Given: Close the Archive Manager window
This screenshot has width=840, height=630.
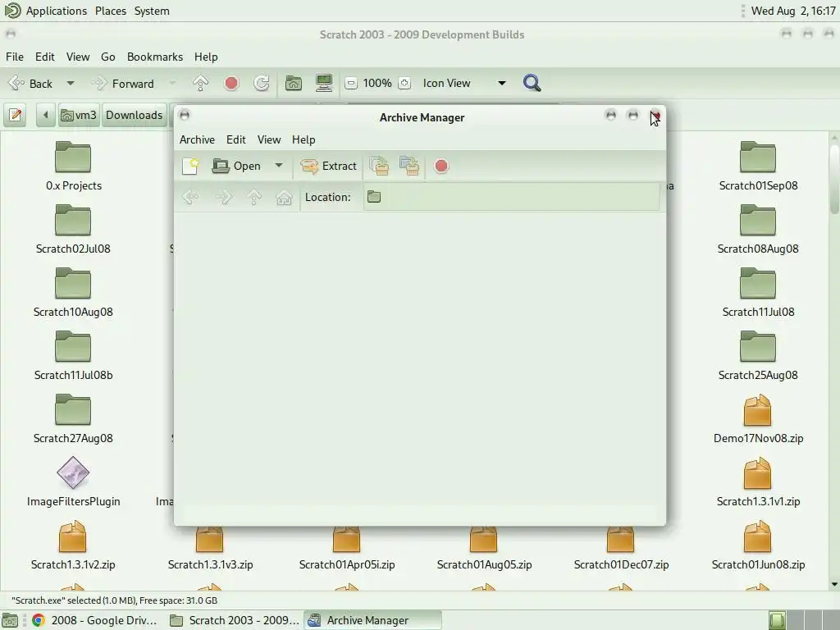Looking at the screenshot, I should click(655, 115).
